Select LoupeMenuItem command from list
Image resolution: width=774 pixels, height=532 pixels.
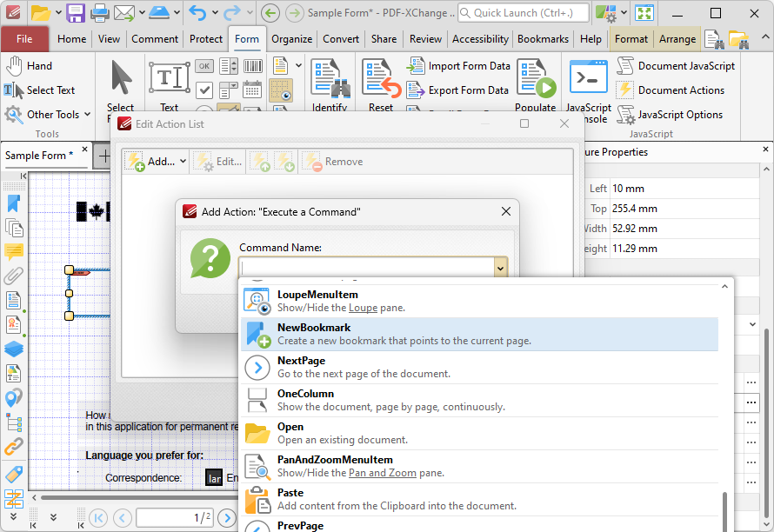point(479,301)
